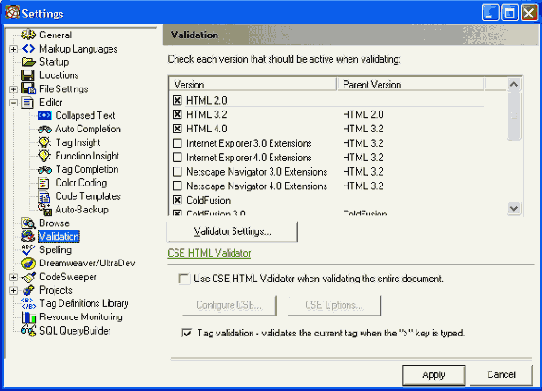The image size is (542, 391).
Task: Click the version list scroll-down arrow
Action: pos(514,208)
